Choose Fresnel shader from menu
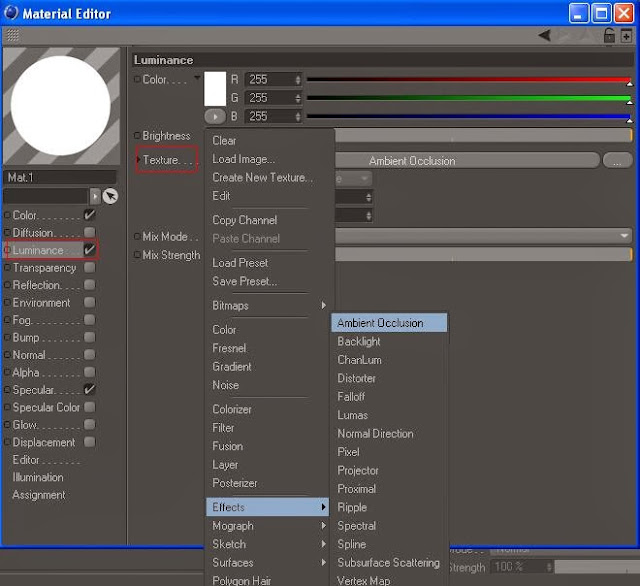Screen dimensions: 640x586 pos(229,348)
